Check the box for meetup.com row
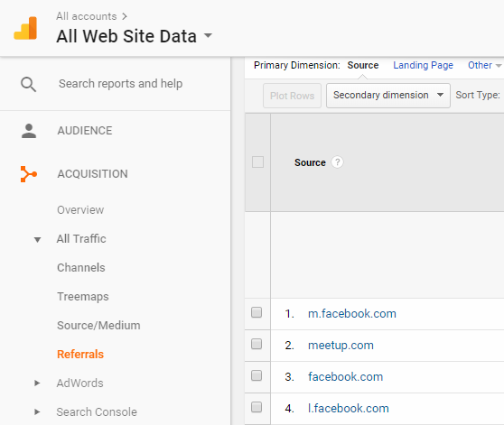The image size is (504, 425). (x=257, y=344)
